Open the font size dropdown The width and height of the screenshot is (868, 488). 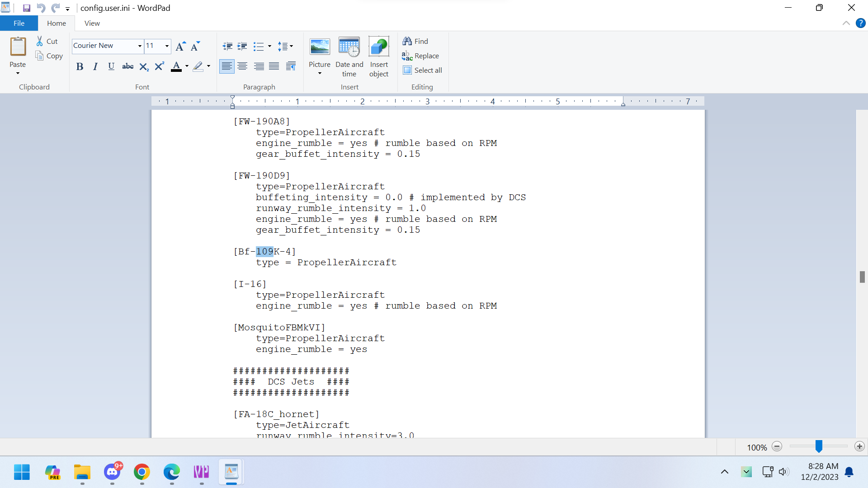pyautogui.click(x=167, y=46)
